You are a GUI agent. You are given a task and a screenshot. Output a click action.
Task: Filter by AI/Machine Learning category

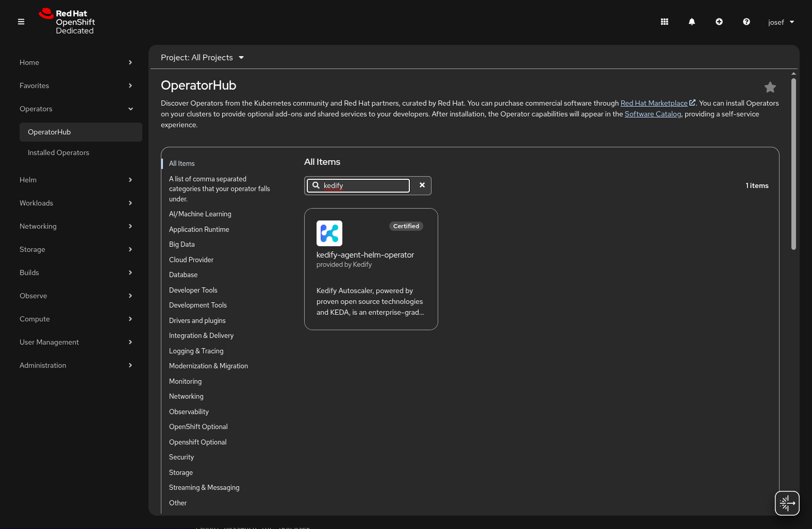pos(200,214)
